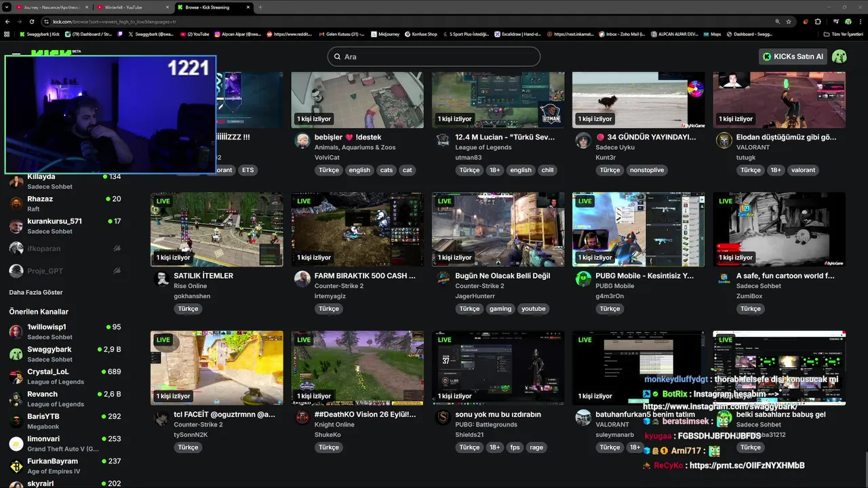The width and height of the screenshot is (868, 488).
Task: Select the gaming tag under JagerHunterr
Action: tap(500, 309)
